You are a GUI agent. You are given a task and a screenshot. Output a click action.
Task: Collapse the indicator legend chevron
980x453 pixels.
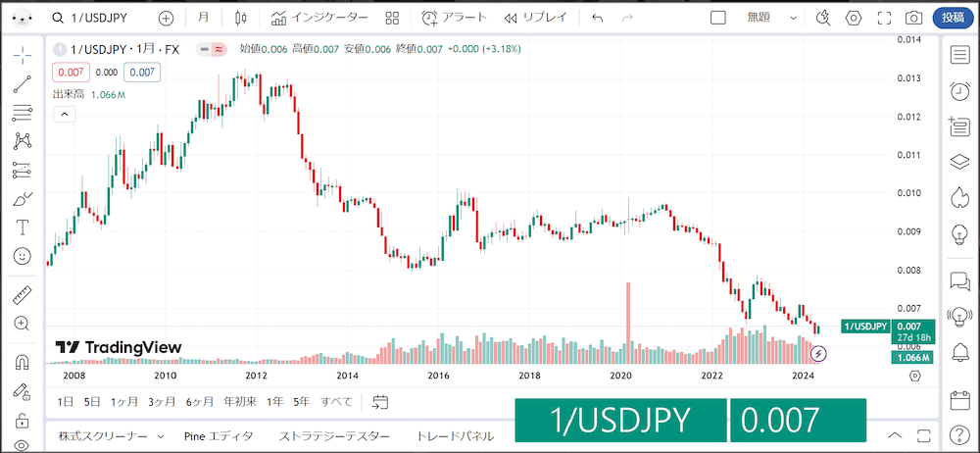65,114
